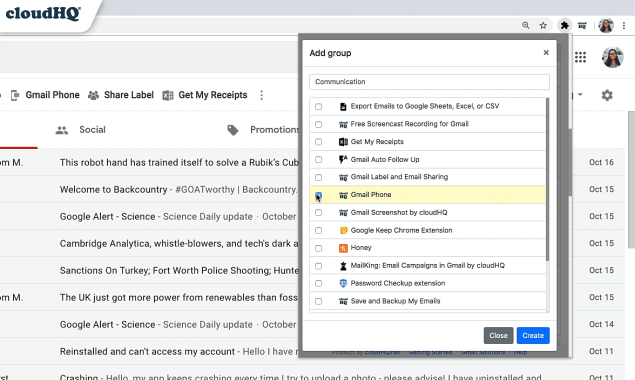Click the Password Checkup shield icon
Viewport: 635px width, 380px height.
click(343, 284)
